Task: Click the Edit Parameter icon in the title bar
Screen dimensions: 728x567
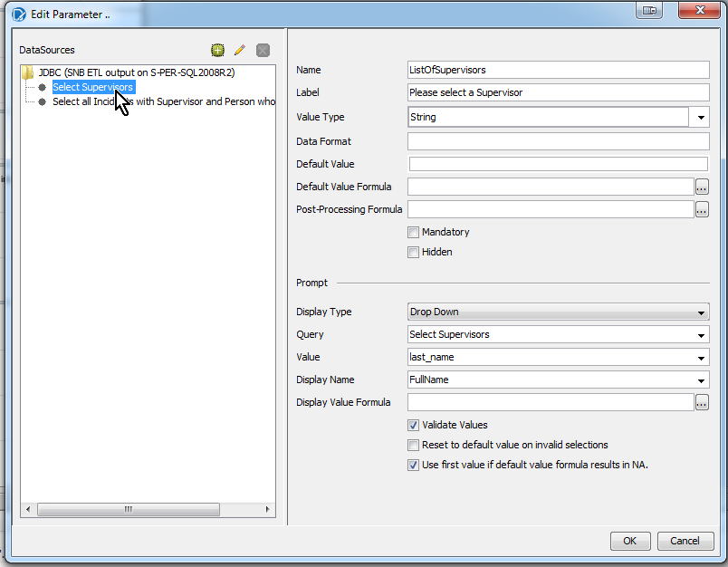Action: tap(20, 12)
